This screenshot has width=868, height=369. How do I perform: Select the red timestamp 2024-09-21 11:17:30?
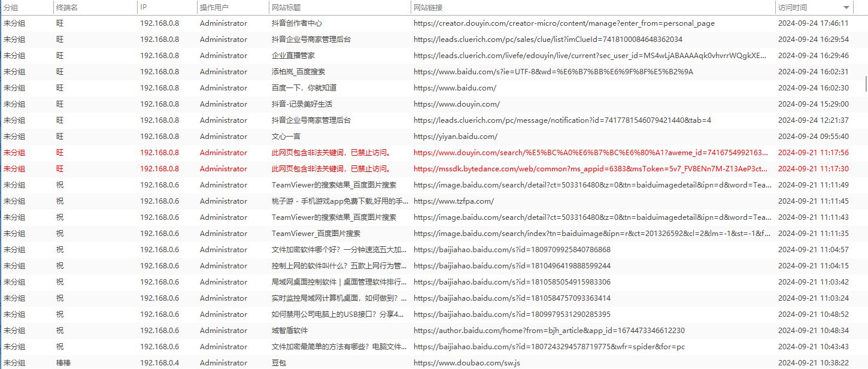pyautogui.click(x=814, y=169)
